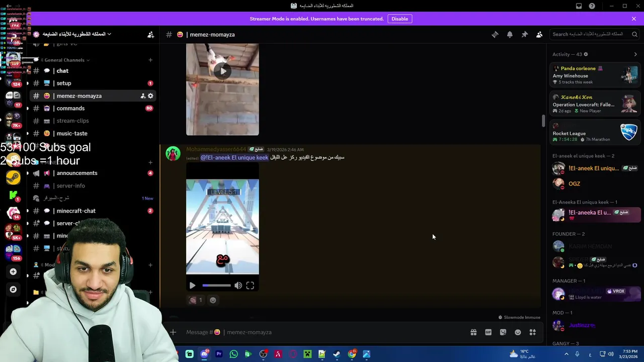Open the sticker picker

pos(503,332)
